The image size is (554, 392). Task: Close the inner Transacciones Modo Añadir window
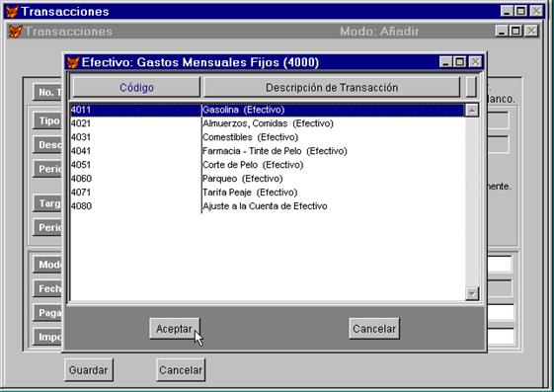tap(531, 31)
